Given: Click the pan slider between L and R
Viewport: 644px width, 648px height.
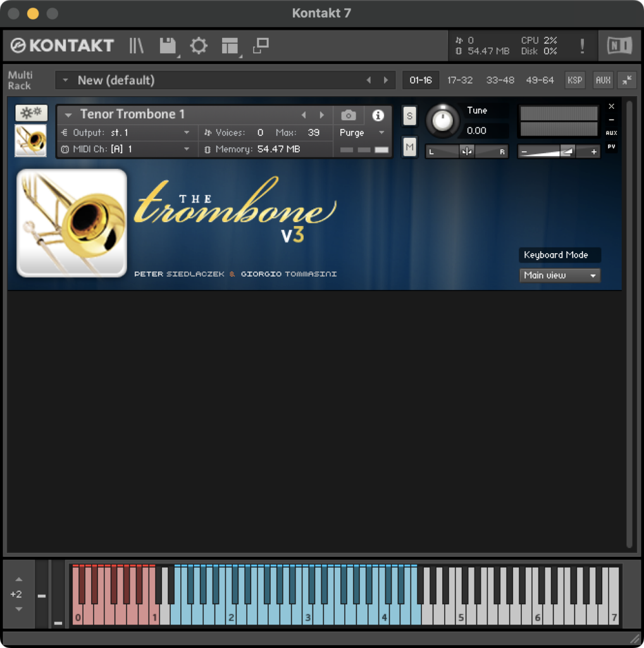Looking at the screenshot, I should [467, 152].
